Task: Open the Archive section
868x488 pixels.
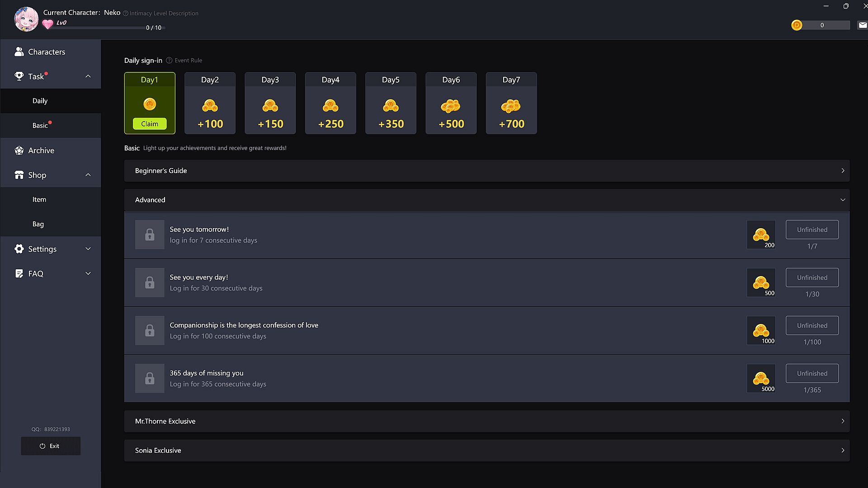Action: click(x=41, y=150)
